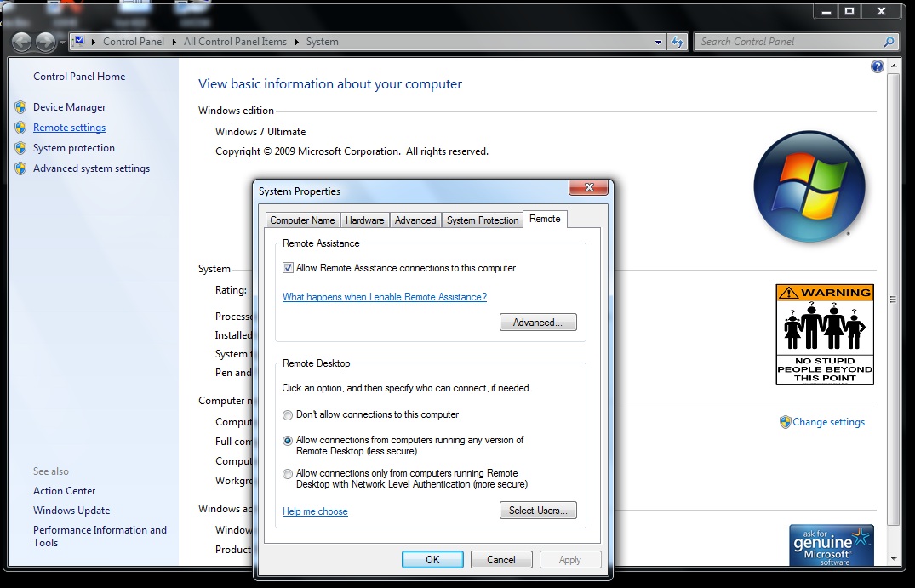
Task: Click the refresh icon beside address bar
Action: click(x=678, y=42)
